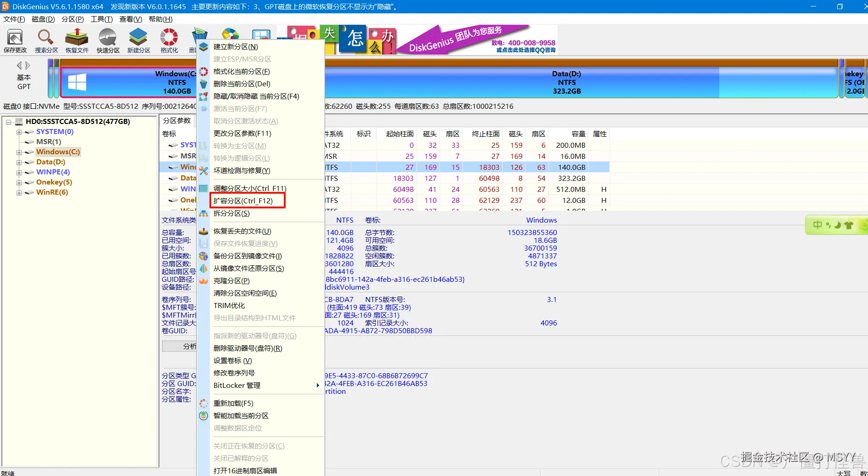The height and width of the screenshot is (476, 868).
Task: Open the 恢复文件 (Recover Files) tool
Action: tap(77, 41)
